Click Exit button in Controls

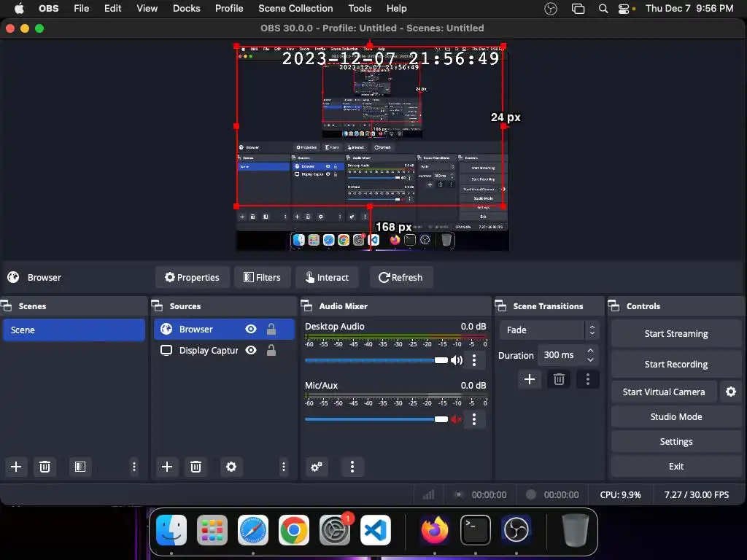point(676,466)
